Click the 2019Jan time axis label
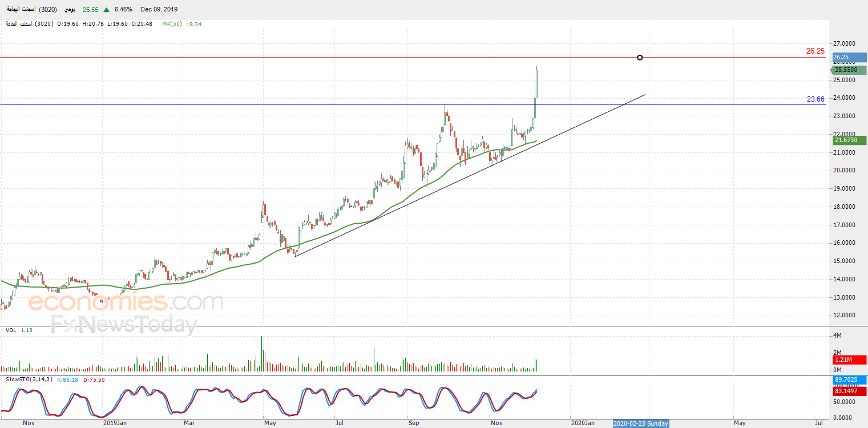 (x=115, y=423)
